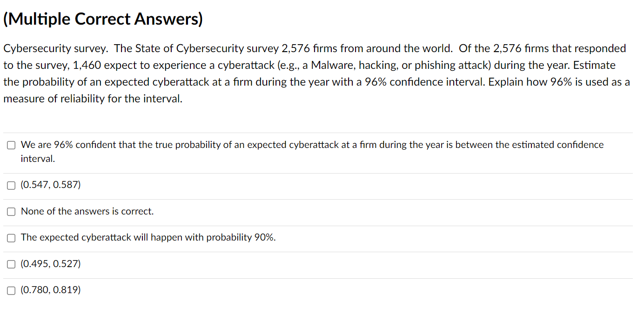644x315 pixels.
Task: Click the cyberattack probability 90% answer text
Action: point(148,238)
